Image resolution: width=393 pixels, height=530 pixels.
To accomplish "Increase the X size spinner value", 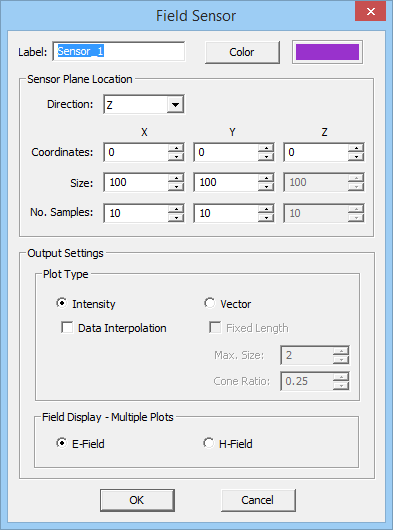I will pos(176,178).
